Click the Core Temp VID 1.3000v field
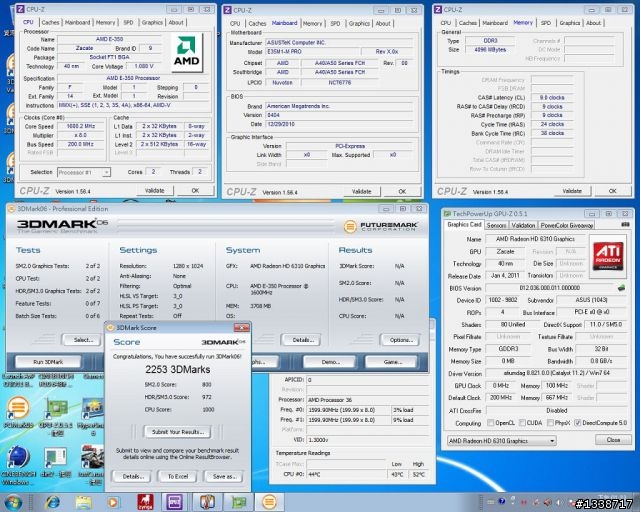This screenshot has height=512, width=640. tap(367, 440)
